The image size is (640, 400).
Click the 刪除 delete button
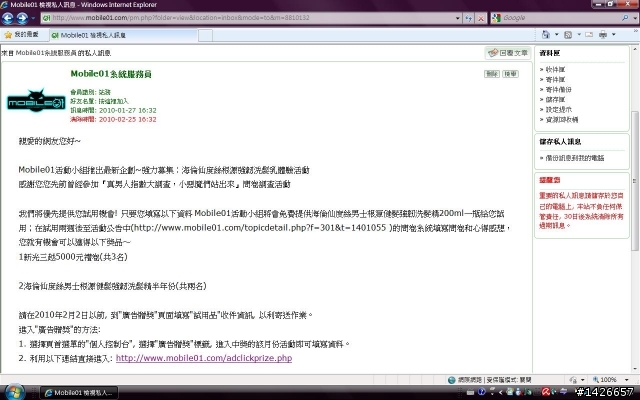pyautogui.click(x=491, y=74)
